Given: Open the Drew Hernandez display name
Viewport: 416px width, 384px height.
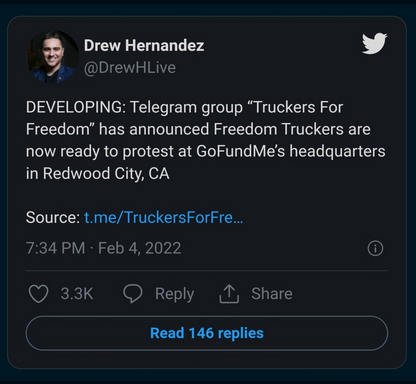Looking at the screenshot, I should [x=144, y=45].
